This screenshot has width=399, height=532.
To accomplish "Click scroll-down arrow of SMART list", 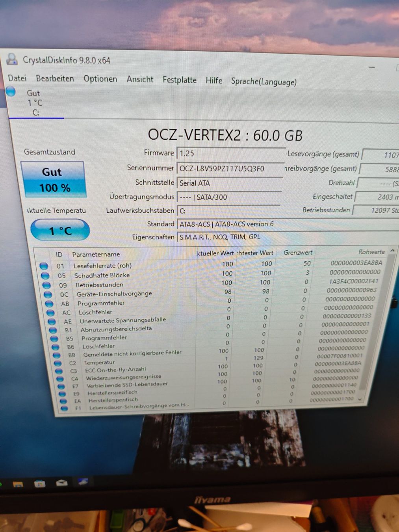I will click(359, 400).
